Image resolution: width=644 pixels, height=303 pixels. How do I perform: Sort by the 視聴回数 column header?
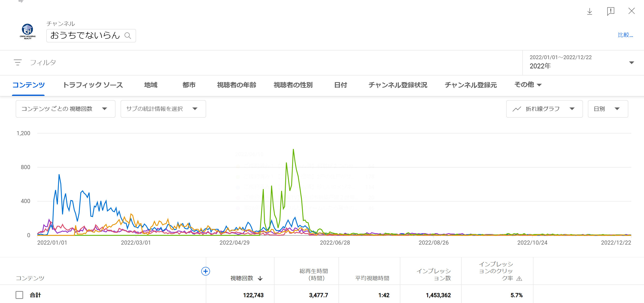[242, 278]
